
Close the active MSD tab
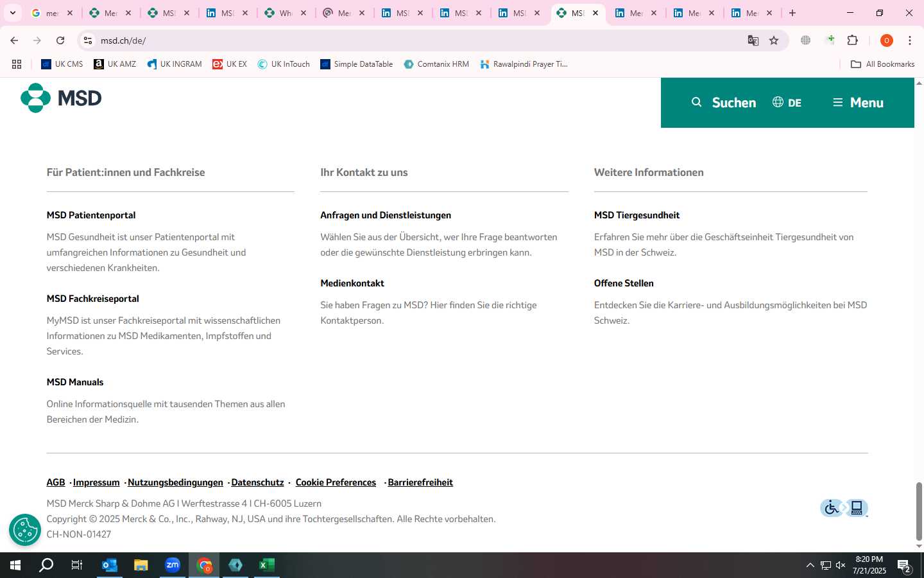click(x=595, y=13)
